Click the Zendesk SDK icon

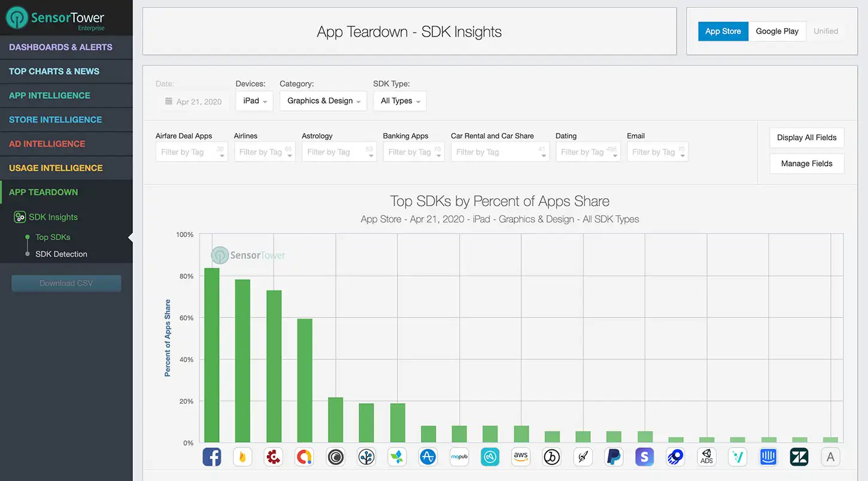coord(799,457)
